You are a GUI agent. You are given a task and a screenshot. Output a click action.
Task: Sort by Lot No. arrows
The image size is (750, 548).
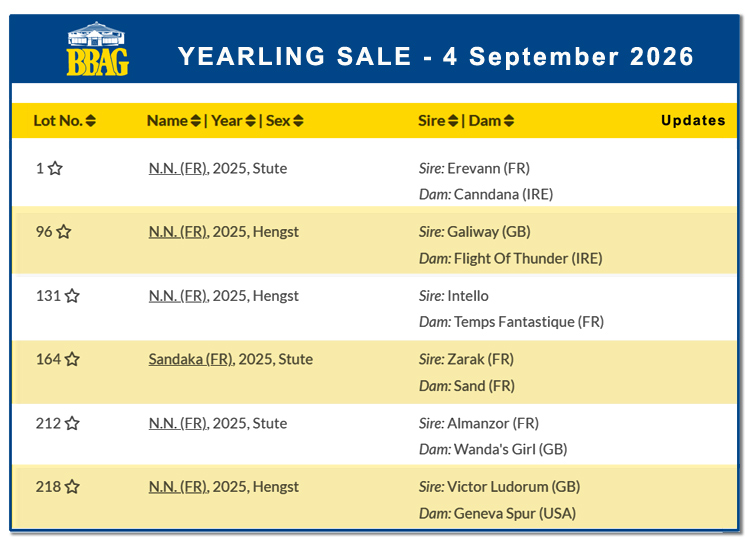pyautogui.click(x=90, y=121)
